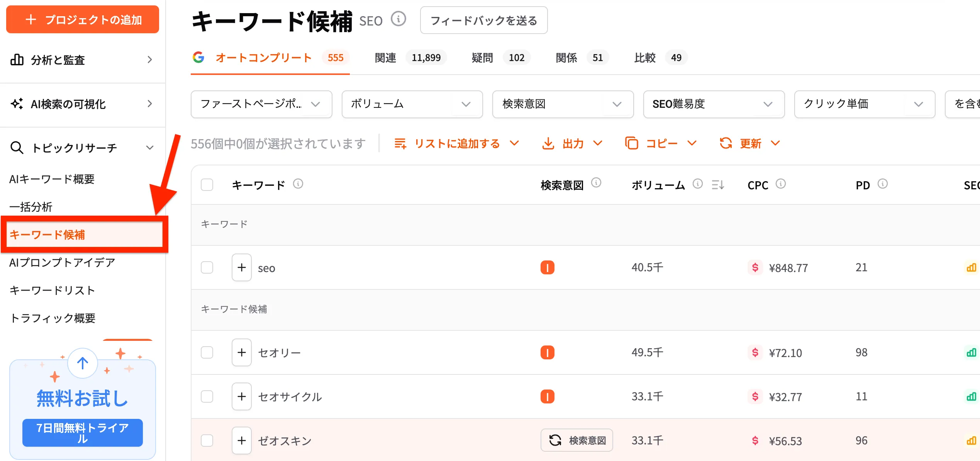
Task: Open the ファーストページポ… filter dropdown
Action: [261, 104]
